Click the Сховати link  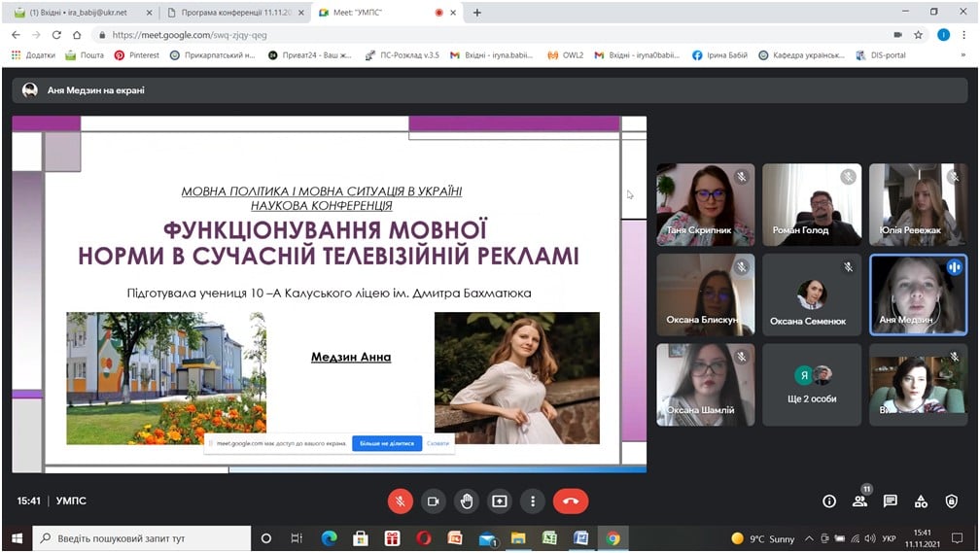pyautogui.click(x=438, y=443)
